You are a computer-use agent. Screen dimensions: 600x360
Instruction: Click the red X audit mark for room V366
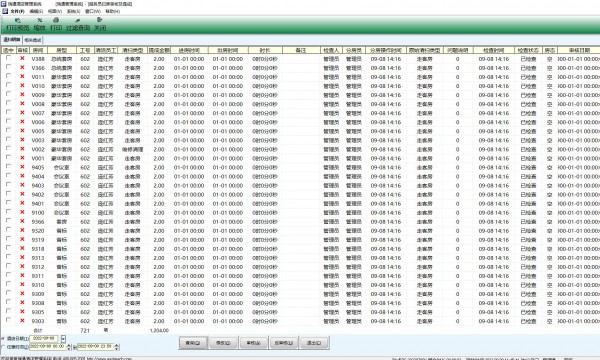point(22,68)
